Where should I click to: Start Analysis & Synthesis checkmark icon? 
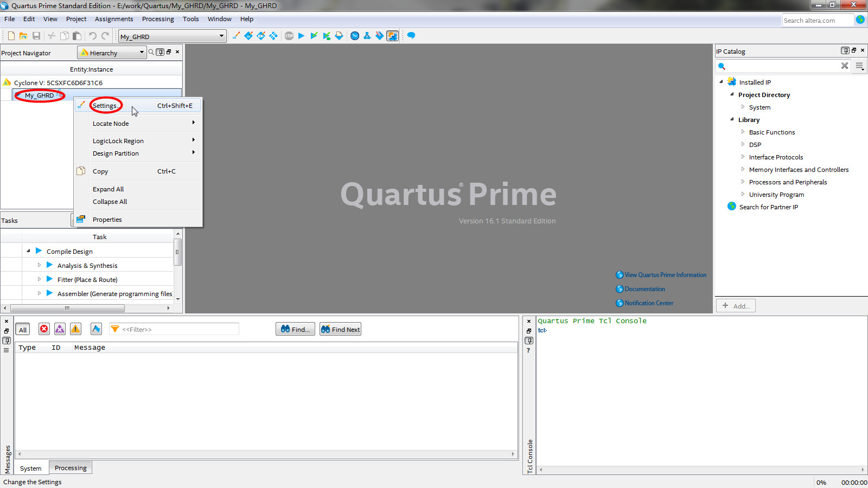click(x=314, y=36)
